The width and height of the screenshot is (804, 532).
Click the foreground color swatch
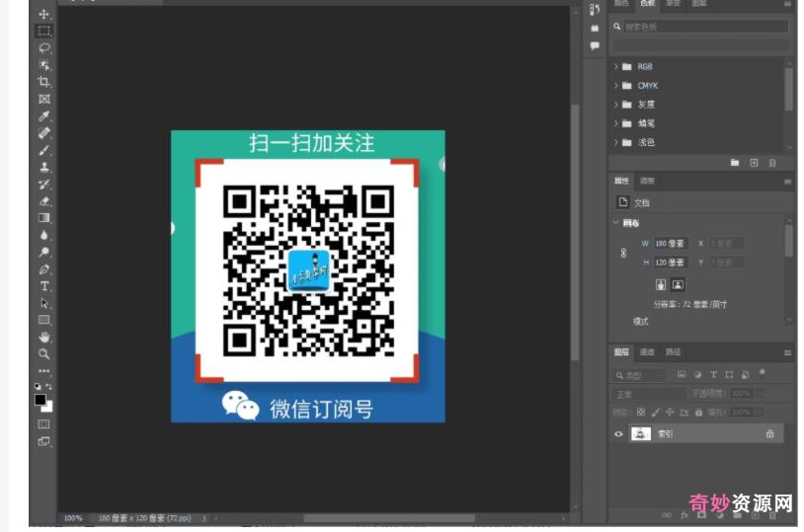coord(40,400)
